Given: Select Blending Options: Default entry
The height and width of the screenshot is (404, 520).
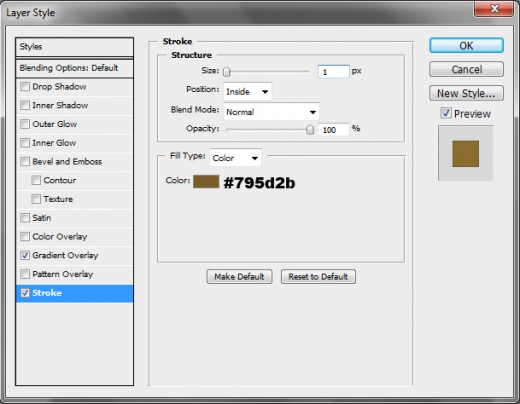Looking at the screenshot, I should pos(74,68).
